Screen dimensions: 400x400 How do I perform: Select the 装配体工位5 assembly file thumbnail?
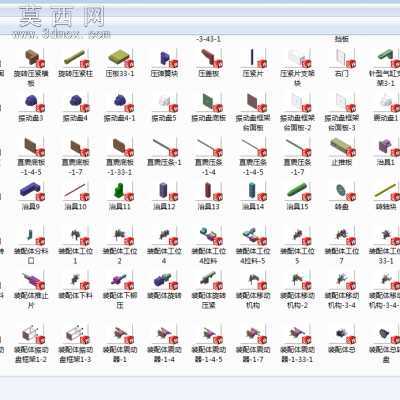click(x=297, y=236)
